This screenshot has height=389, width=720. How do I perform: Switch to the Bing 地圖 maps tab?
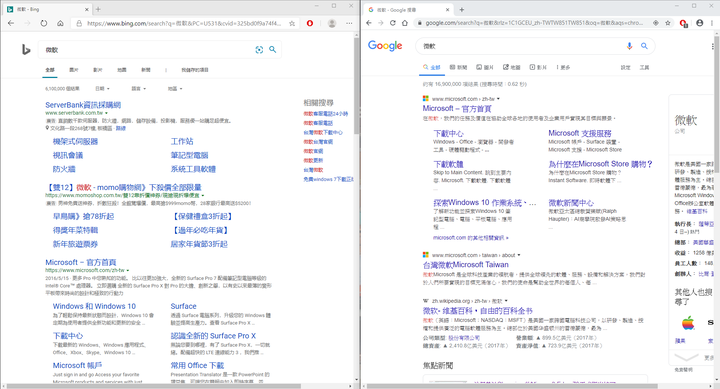point(121,70)
